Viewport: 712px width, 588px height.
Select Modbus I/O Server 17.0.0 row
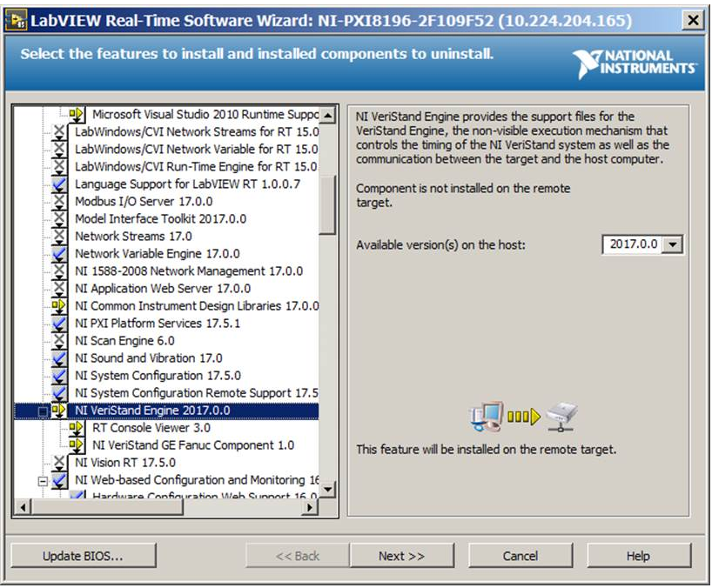click(x=144, y=201)
